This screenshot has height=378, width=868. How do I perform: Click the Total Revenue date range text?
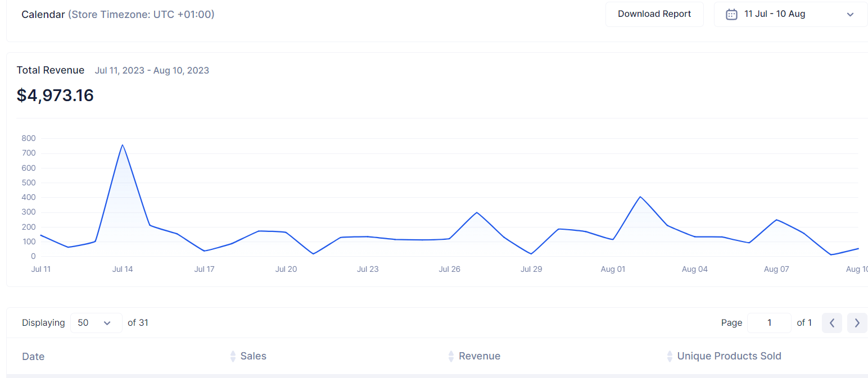coord(152,71)
